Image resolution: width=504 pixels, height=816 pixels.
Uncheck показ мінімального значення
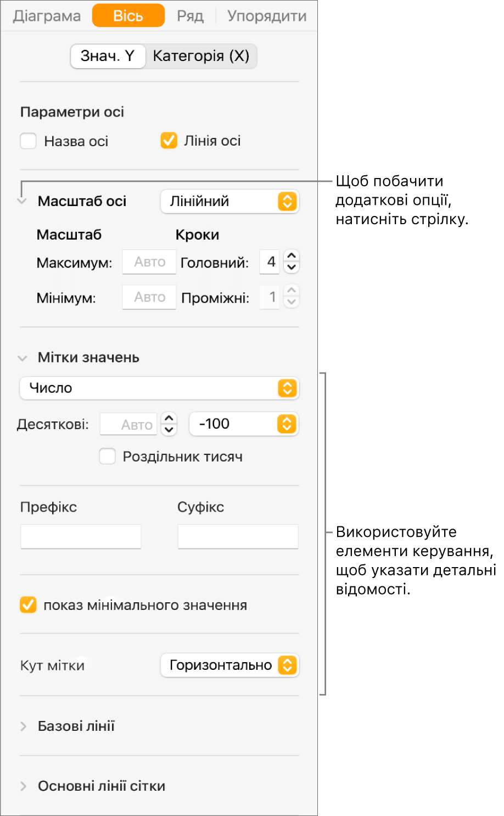[x=28, y=605]
